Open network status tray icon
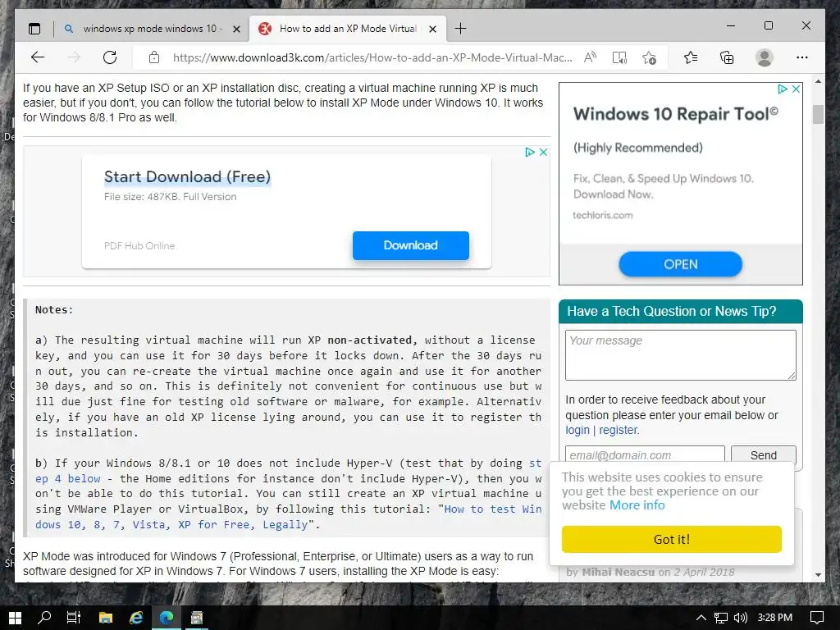 (x=721, y=618)
